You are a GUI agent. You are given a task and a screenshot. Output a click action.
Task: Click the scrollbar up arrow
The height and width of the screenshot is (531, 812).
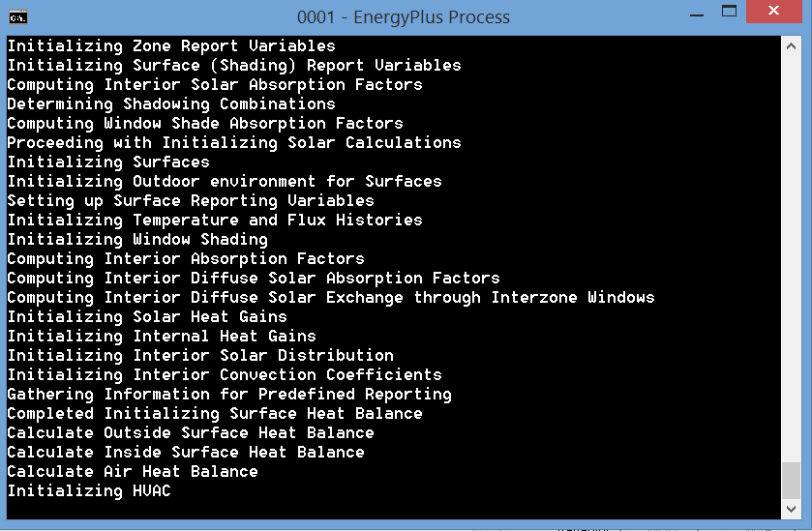[x=791, y=46]
